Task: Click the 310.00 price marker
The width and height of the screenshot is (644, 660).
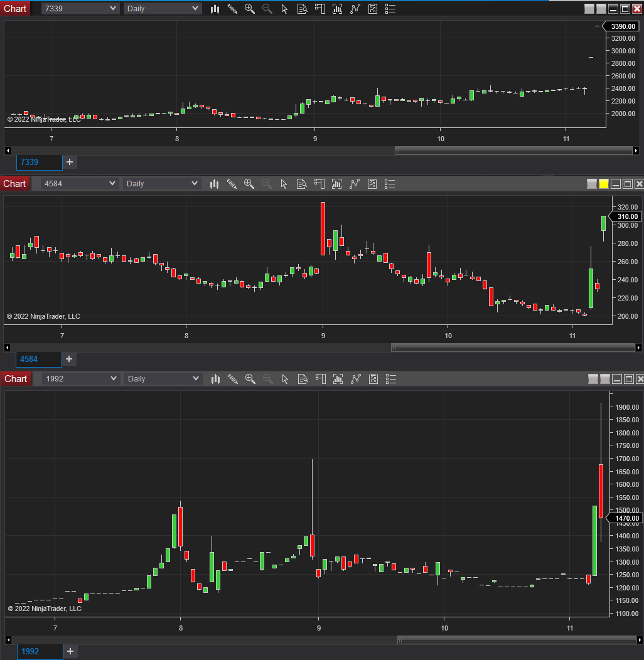Action: [625, 217]
